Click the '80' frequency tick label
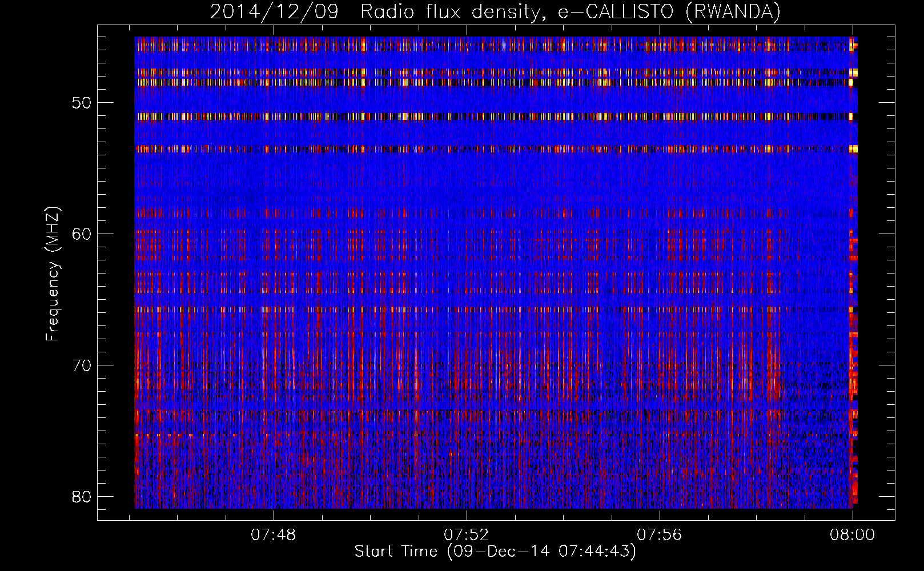The width and height of the screenshot is (924, 571). click(x=82, y=496)
